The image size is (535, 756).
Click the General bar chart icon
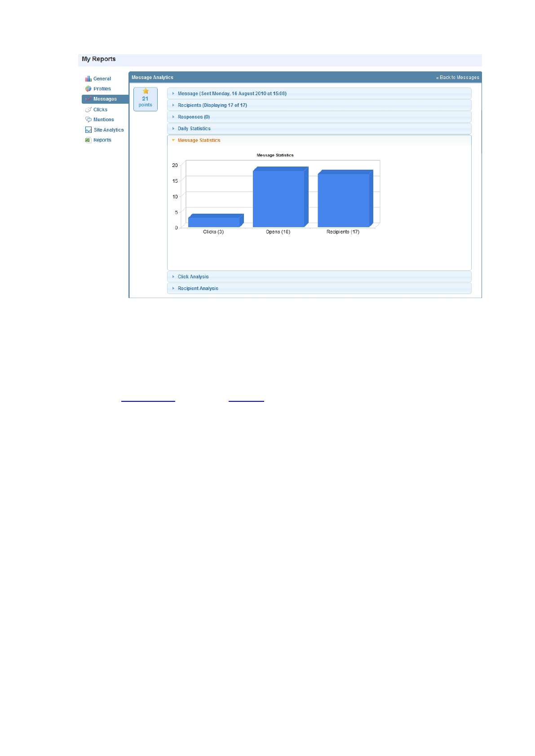click(x=88, y=79)
